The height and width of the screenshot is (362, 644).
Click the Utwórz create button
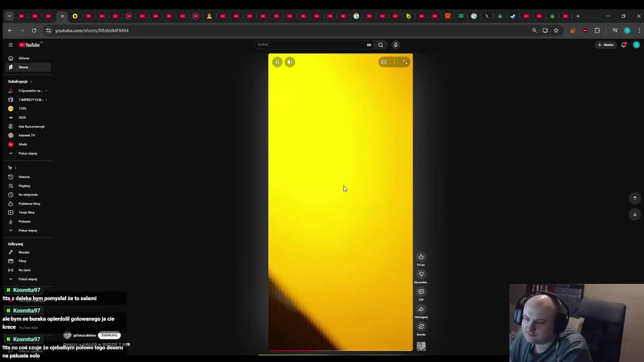[606, 45]
